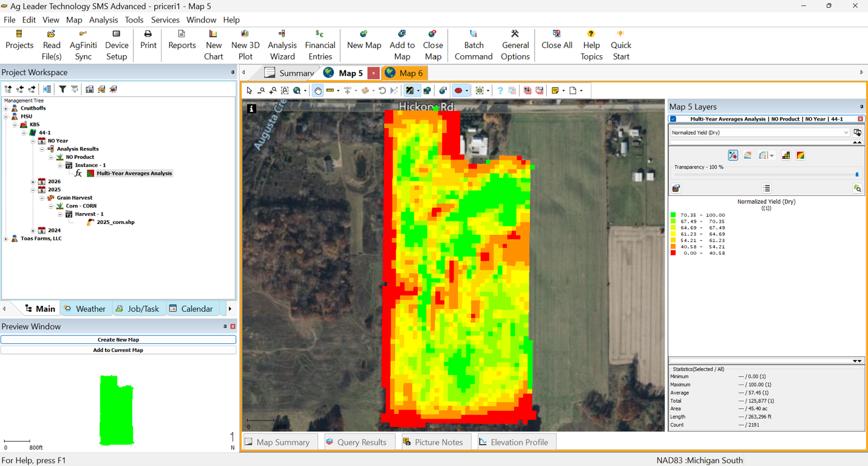
Task: Remove layer with the red X button
Action: (860, 119)
